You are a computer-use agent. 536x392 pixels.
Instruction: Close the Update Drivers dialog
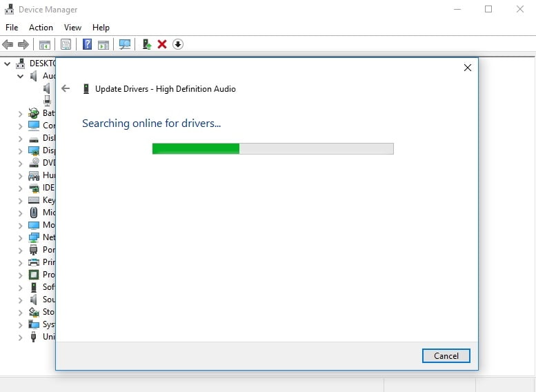[468, 68]
